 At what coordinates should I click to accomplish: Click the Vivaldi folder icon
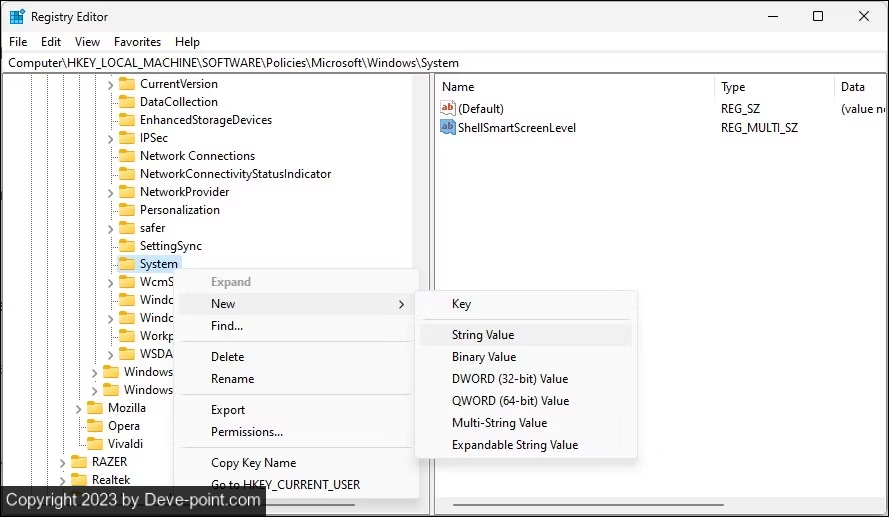[x=95, y=444]
